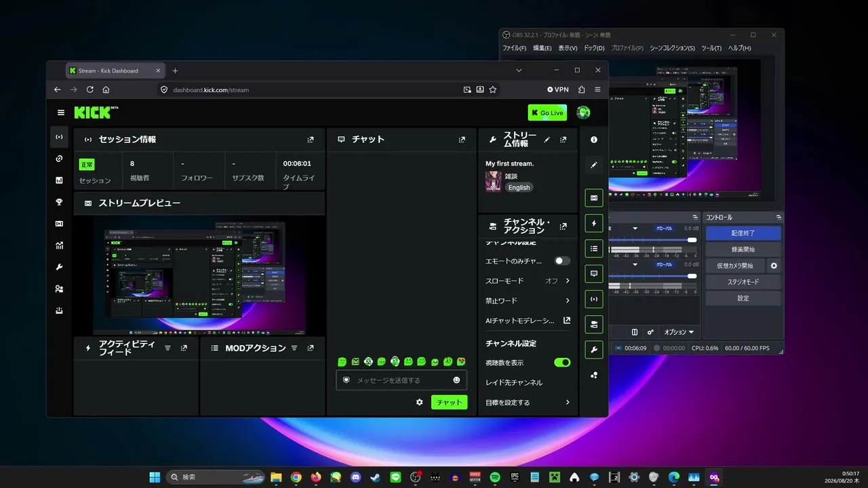
Task: Click the info icon in Kick right rail
Action: (594, 140)
